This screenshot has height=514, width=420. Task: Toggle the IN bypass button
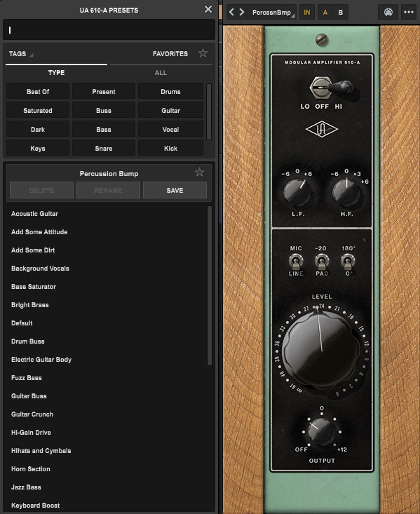click(307, 13)
